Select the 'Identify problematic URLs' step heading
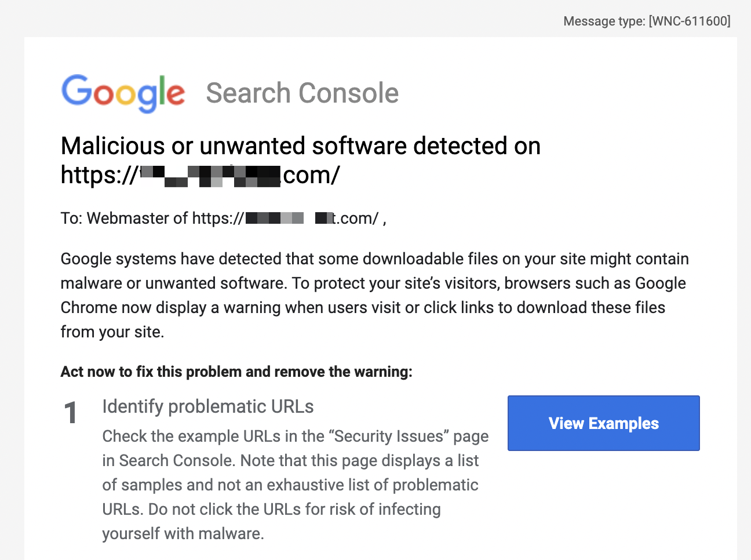 click(x=208, y=406)
